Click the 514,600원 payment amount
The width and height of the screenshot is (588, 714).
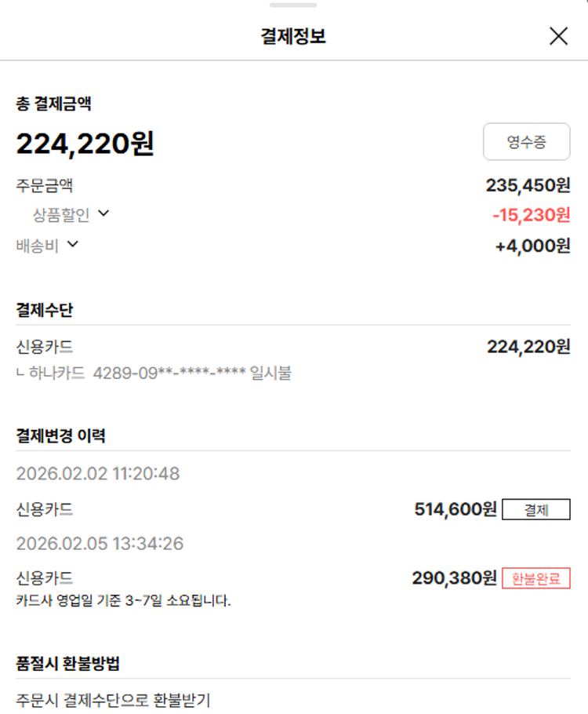point(455,510)
